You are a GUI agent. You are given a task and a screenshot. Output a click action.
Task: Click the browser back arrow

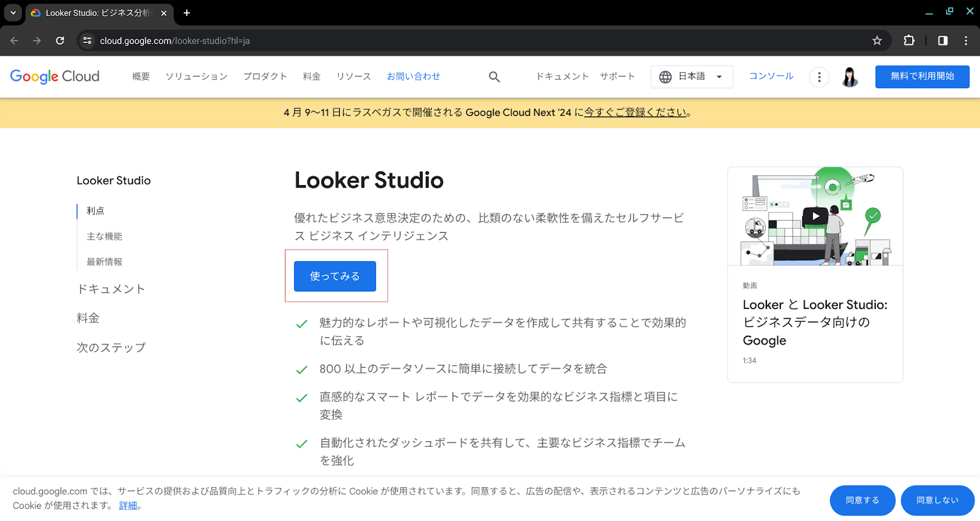pos(15,40)
